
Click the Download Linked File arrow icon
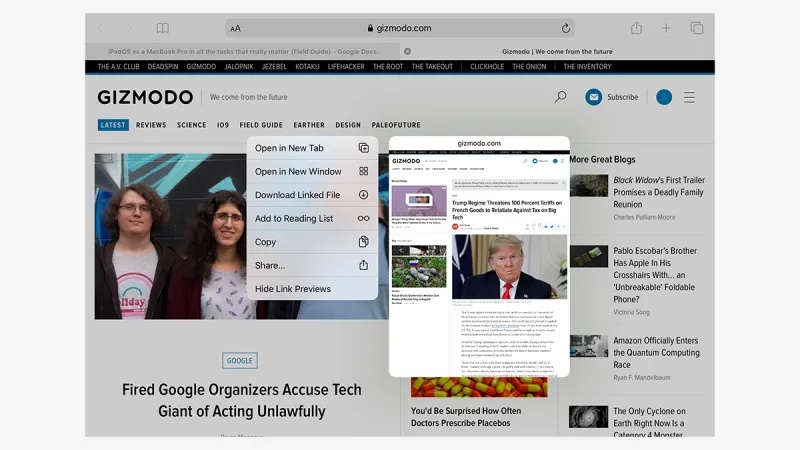point(363,195)
